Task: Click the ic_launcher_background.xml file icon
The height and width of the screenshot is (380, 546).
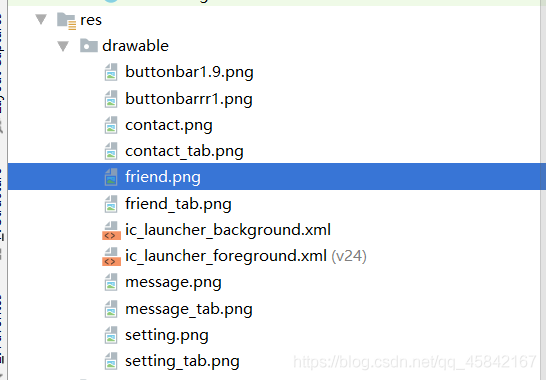Action: click(111, 231)
